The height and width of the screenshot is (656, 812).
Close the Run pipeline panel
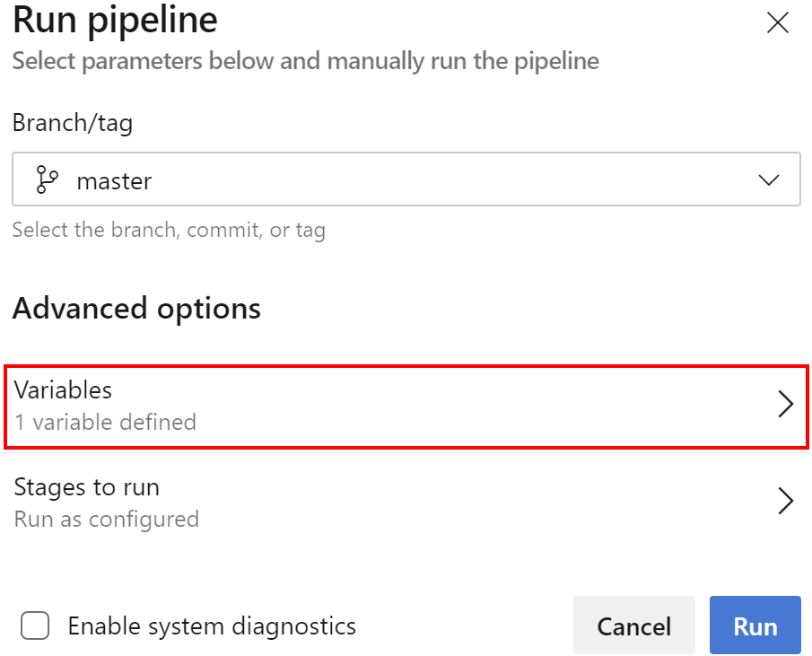pos(777,23)
